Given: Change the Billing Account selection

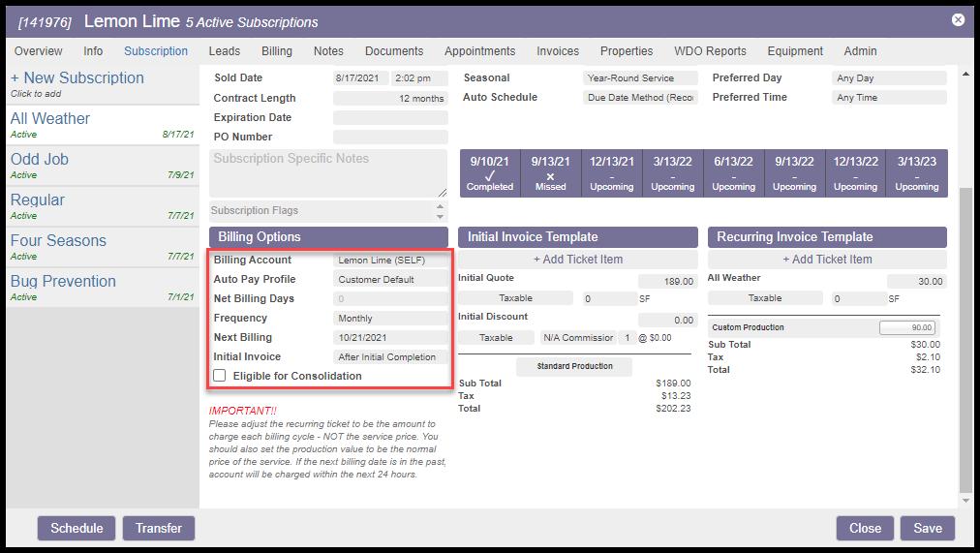Looking at the screenshot, I should [x=390, y=261].
